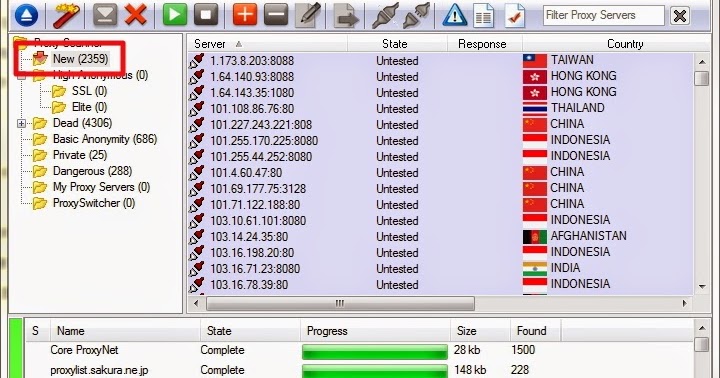Select proxy 101.108.86.76:80

pyautogui.click(x=252, y=109)
